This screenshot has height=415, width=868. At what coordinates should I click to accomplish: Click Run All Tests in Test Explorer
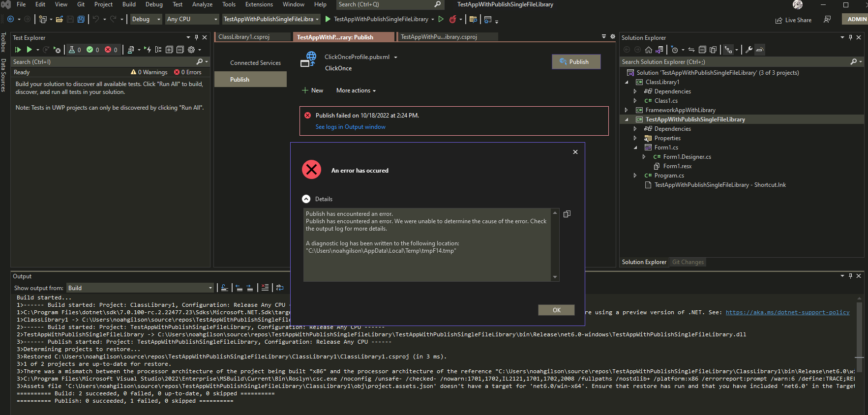(x=18, y=50)
